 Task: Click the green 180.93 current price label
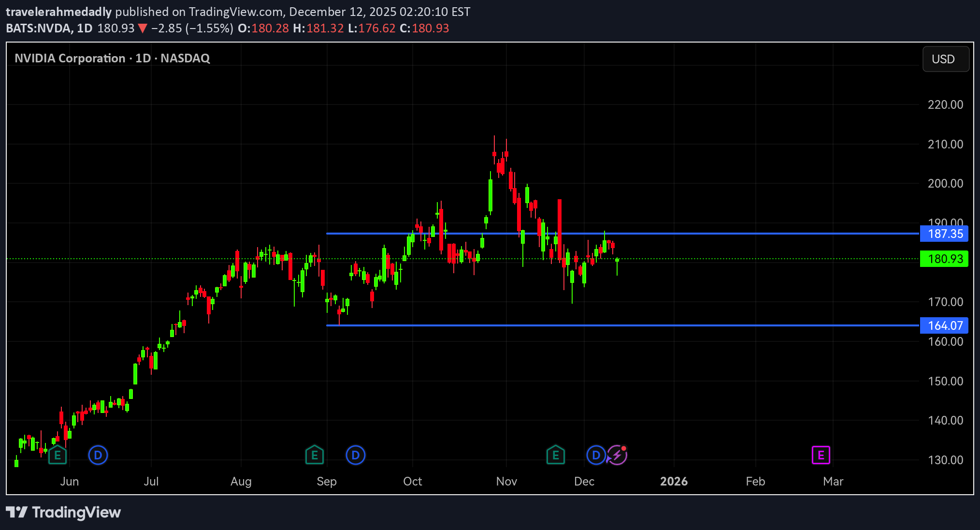(x=944, y=259)
